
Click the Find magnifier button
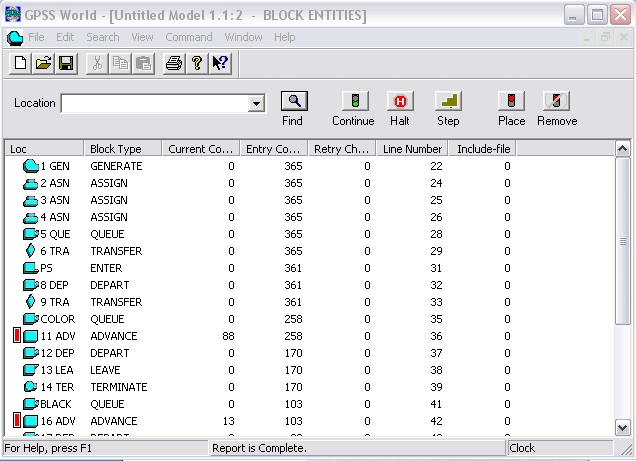click(294, 101)
